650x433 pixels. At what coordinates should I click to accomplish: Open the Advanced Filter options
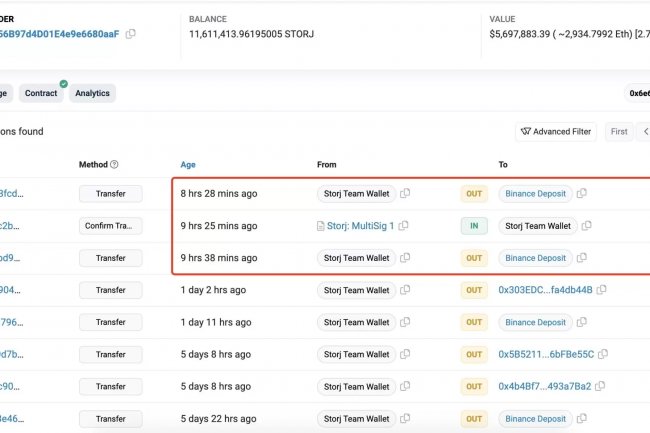[556, 131]
